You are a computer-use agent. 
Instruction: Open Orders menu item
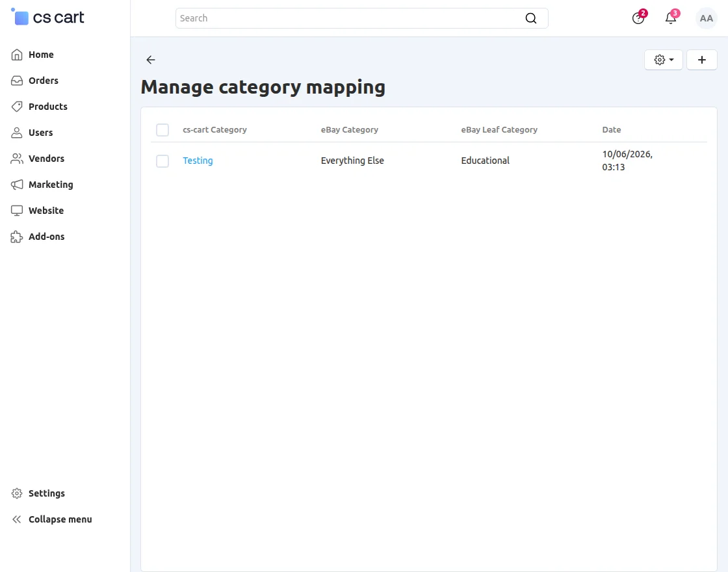43,81
